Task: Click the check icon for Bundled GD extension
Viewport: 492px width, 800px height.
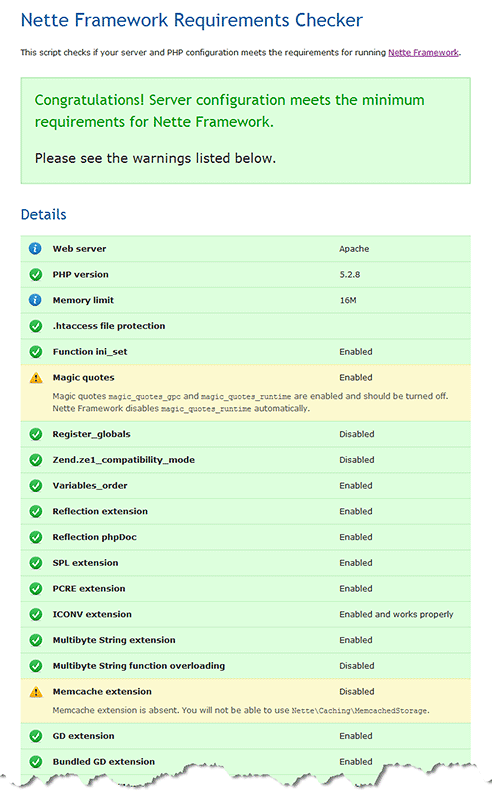Action: (35, 762)
